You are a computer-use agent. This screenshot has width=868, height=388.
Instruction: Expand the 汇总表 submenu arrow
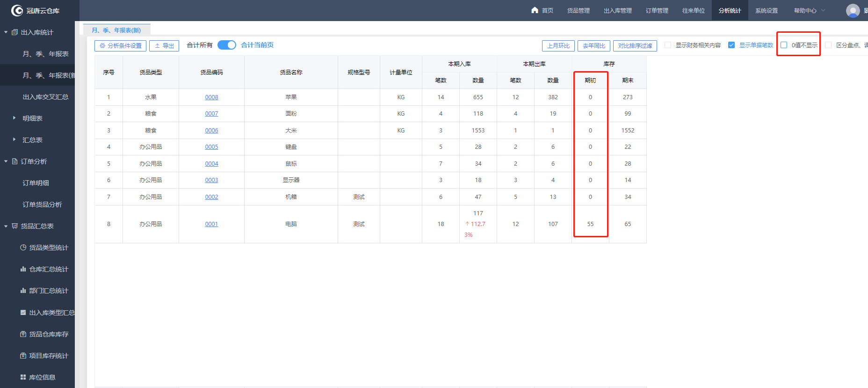(x=14, y=139)
